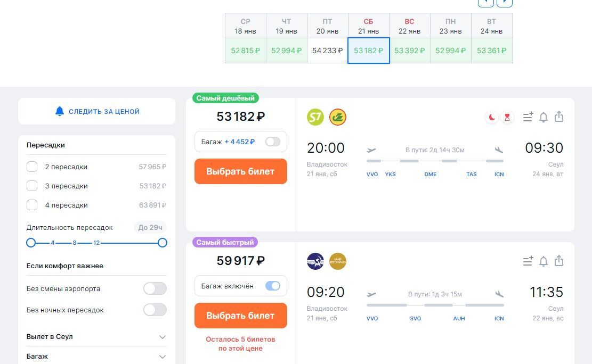This screenshot has height=364, width=592.
Task: Click the price alert bell on the cheapest ticket
Action: (x=544, y=117)
